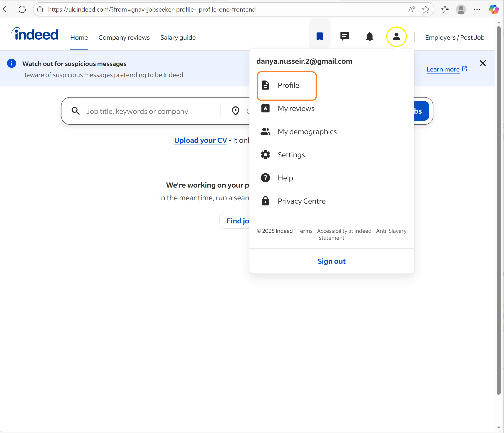View site information lock icon

pyautogui.click(x=40, y=9)
